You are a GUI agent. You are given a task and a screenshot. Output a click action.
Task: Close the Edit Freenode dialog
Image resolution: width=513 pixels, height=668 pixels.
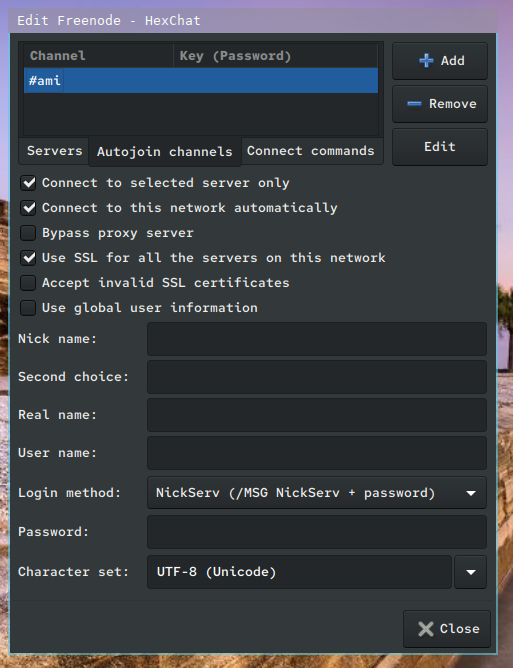[447, 629]
